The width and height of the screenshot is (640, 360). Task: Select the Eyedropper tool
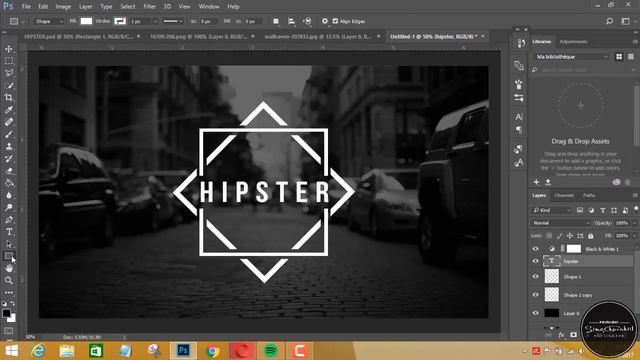(9, 110)
